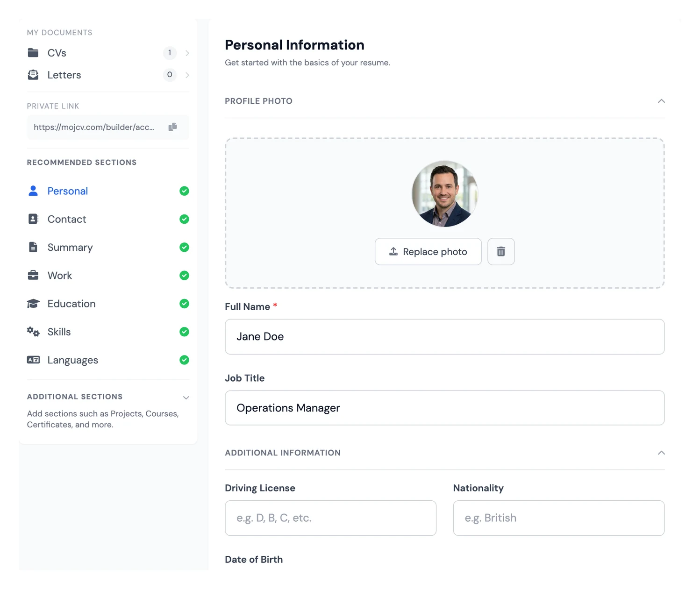The width and height of the screenshot is (700, 589).
Task: Click the CVs folder icon
Action: (33, 53)
